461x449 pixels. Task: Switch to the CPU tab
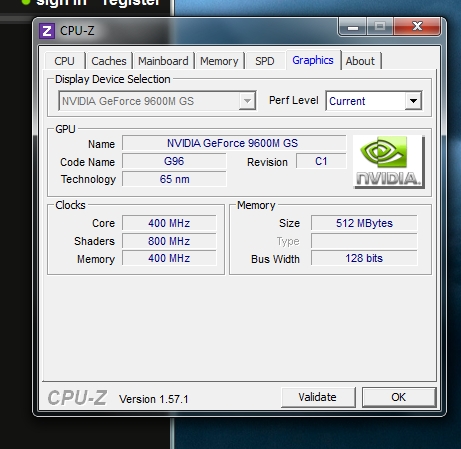(64, 61)
